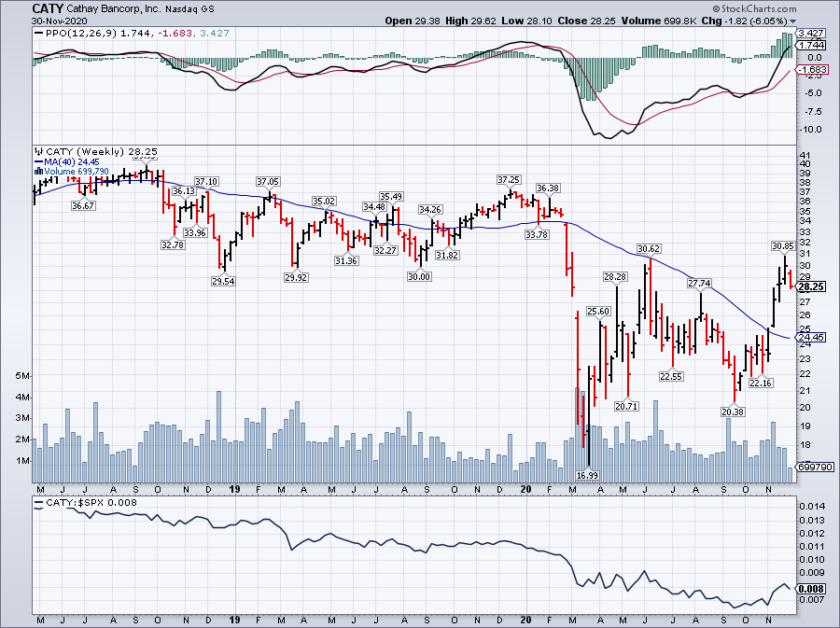The width and height of the screenshot is (840, 628).
Task: Click the 30.00 trough price marker
Action: 419,276
